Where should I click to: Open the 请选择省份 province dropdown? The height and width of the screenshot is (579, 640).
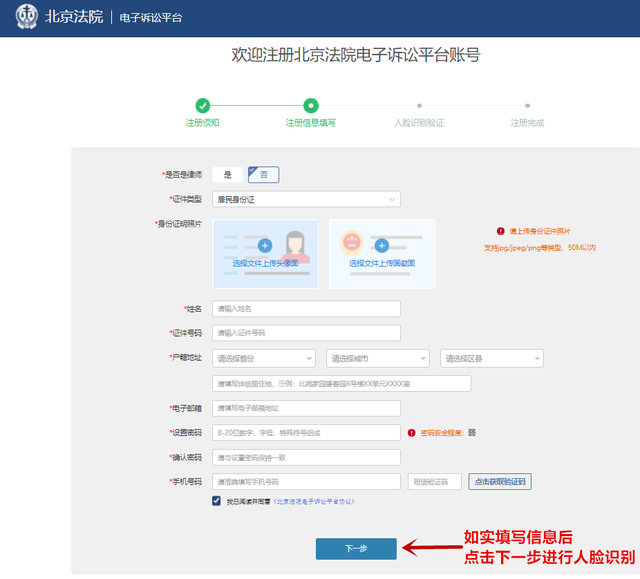click(264, 358)
